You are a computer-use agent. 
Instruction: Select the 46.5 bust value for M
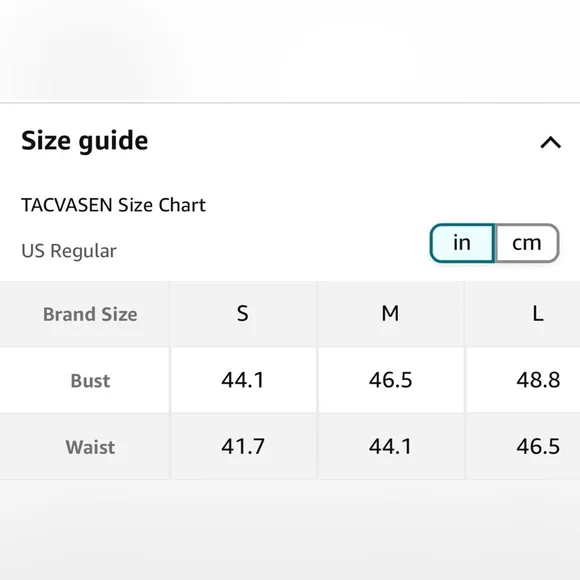[391, 380]
